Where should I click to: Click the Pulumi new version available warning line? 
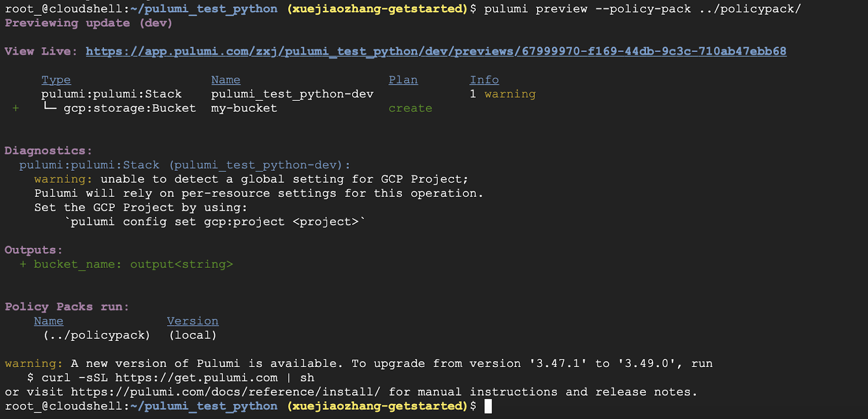[x=359, y=364]
